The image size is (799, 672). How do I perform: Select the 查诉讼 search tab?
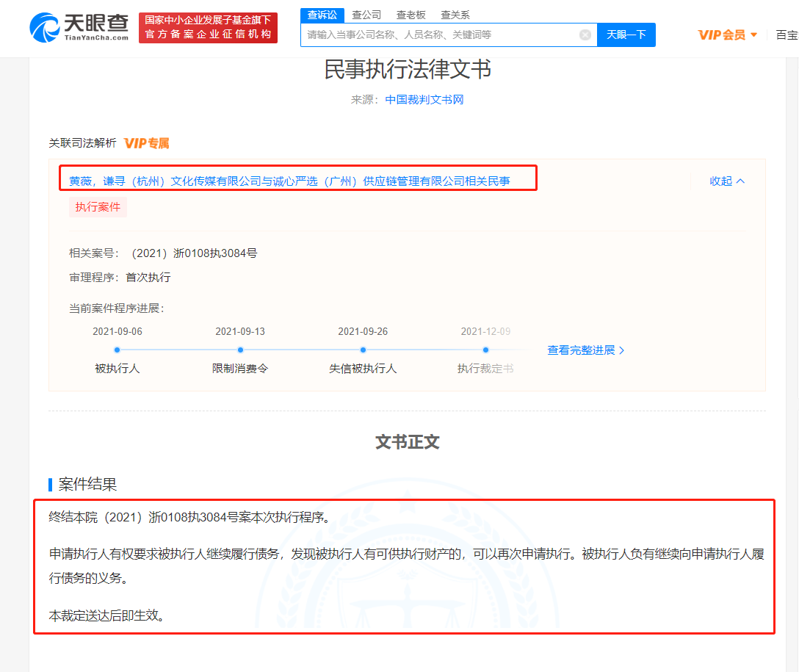(x=322, y=15)
